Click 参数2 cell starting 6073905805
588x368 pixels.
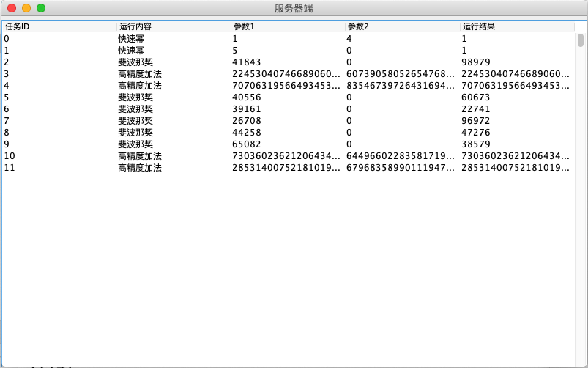401,74
